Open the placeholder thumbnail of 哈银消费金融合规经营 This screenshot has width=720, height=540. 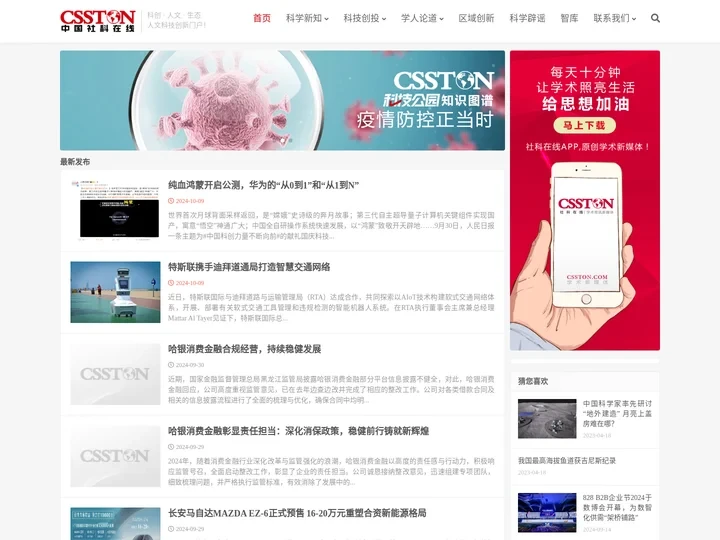115,374
